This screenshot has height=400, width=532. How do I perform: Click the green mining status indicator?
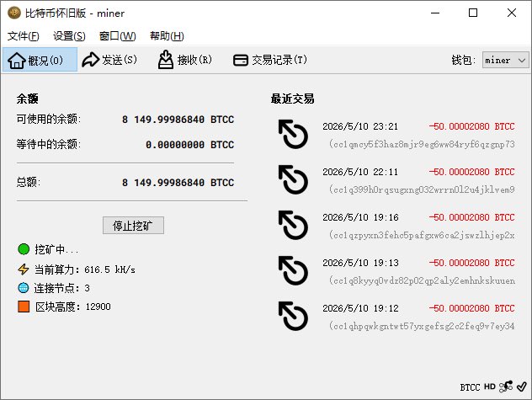pyautogui.click(x=24, y=249)
